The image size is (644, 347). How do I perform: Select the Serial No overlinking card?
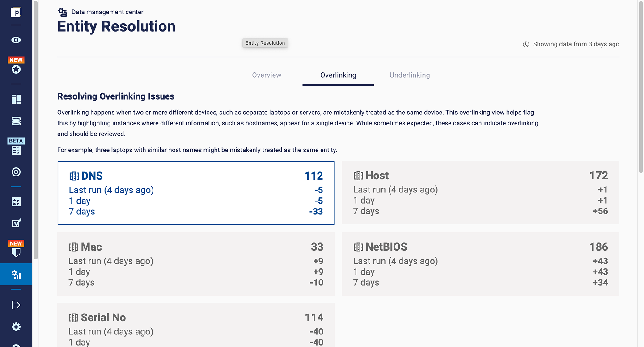tap(196, 325)
